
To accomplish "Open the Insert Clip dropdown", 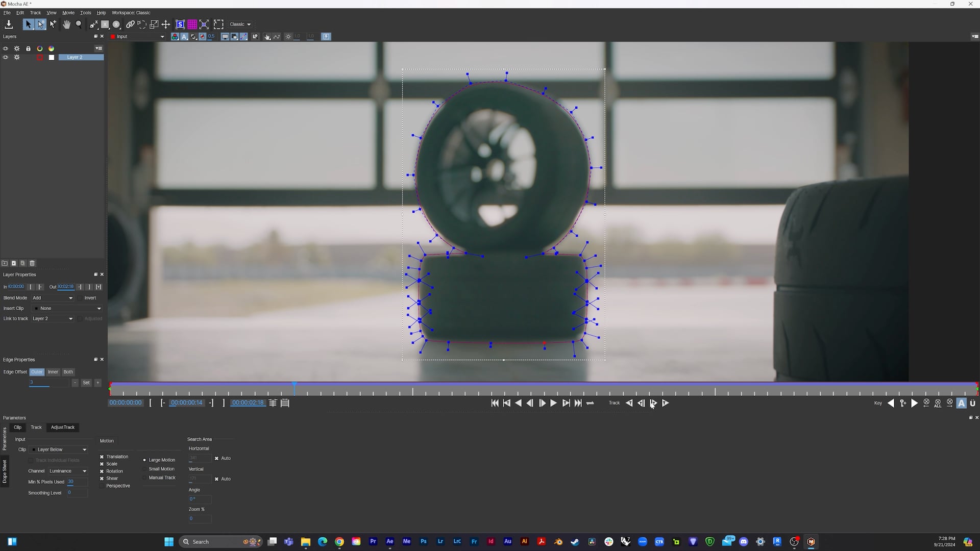I will [x=67, y=308].
